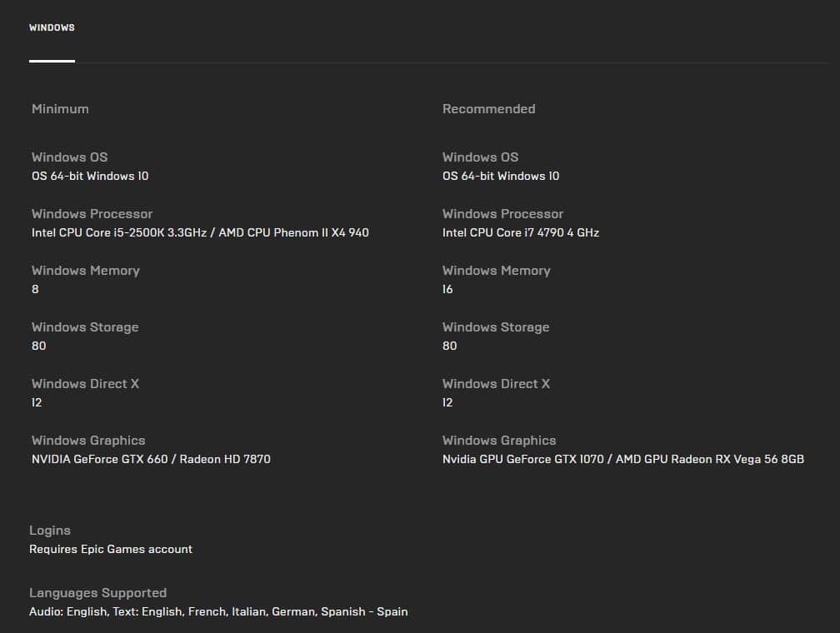Image resolution: width=840 pixels, height=633 pixels.
Task: Click the Recommended column heading
Action: (488, 109)
